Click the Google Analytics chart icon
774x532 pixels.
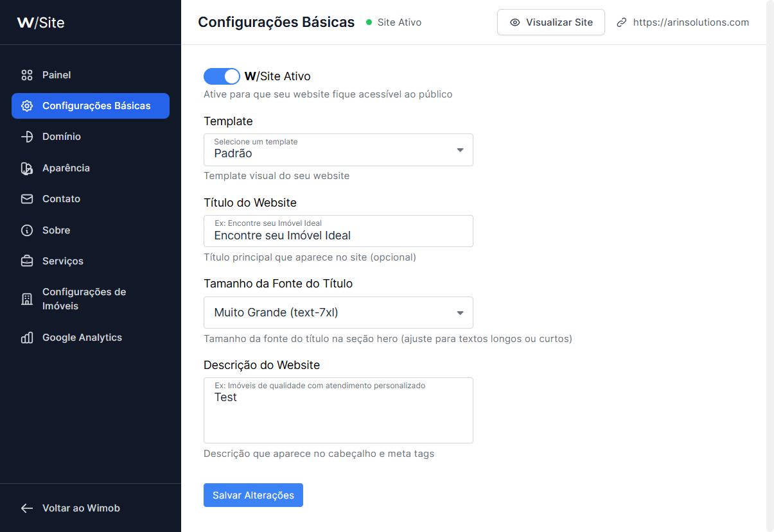27,338
